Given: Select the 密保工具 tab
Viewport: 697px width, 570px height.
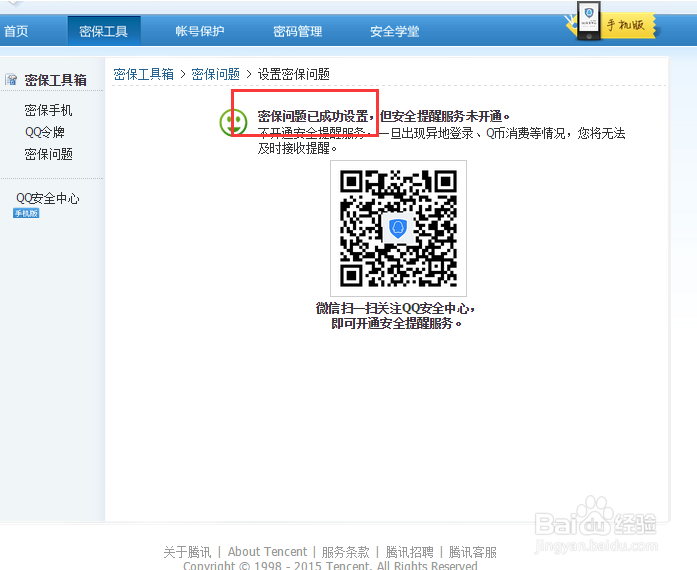Looking at the screenshot, I should click(104, 31).
